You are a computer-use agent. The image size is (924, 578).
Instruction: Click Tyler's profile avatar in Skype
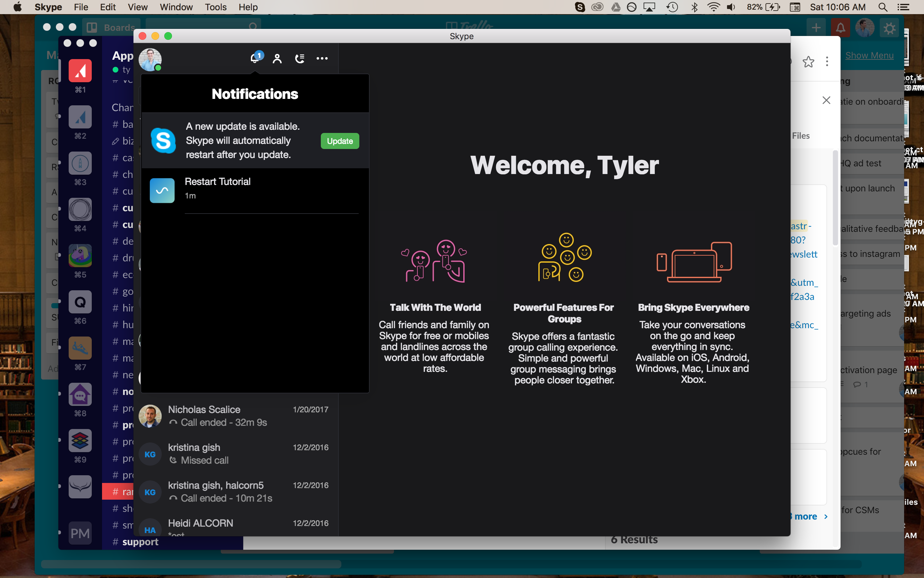coord(150,60)
